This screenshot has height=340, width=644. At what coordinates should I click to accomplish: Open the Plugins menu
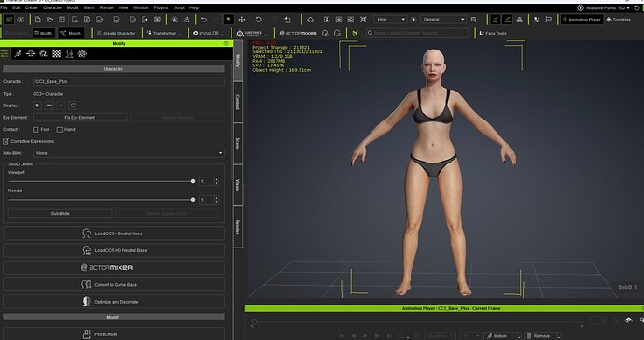tap(161, 7)
